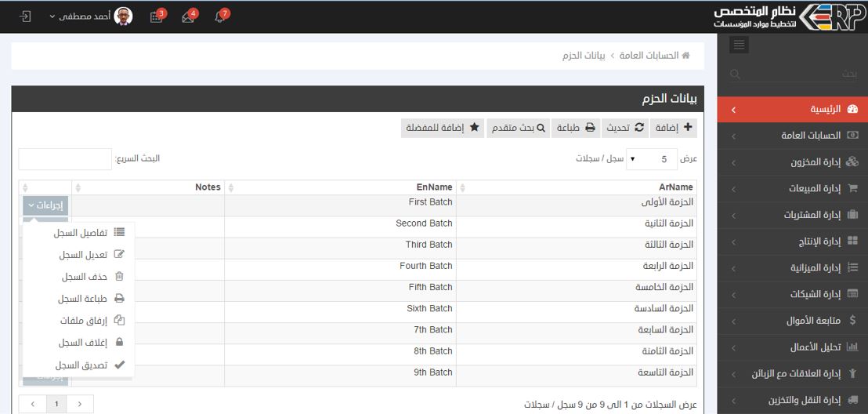868x414 pixels.
Task: Open the records-per-page dropdown
Action: pos(652,159)
